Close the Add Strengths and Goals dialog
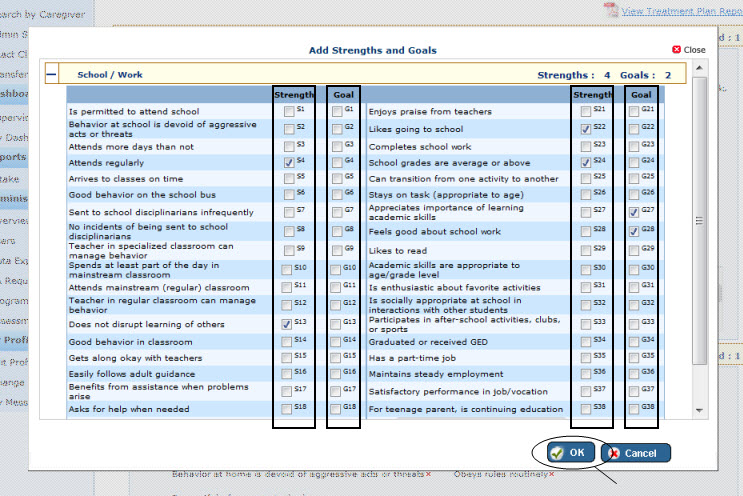The height and width of the screenshot is (496, 743). coord(689,50)
